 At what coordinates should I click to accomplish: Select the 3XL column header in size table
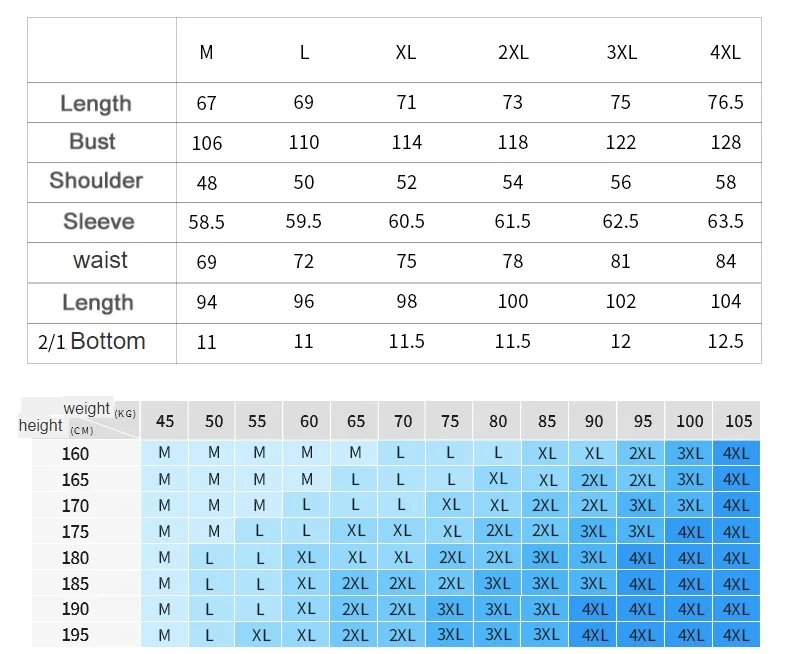click(x=621, y=53)
